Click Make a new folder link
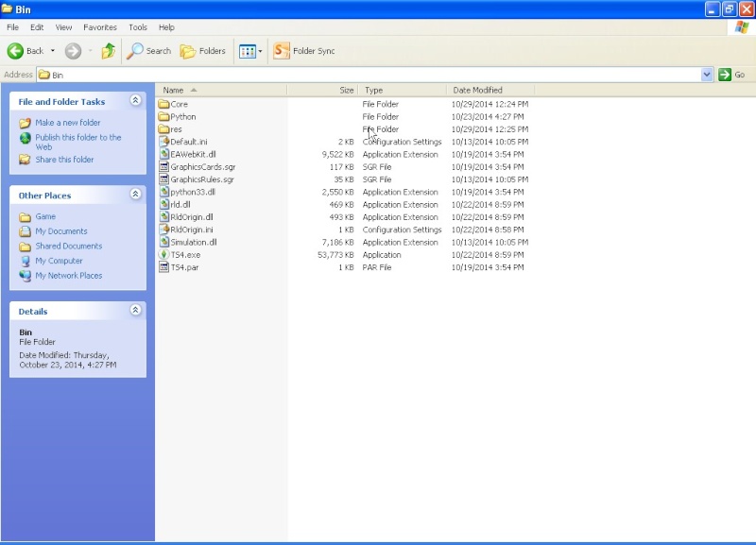756x545 pixels. pyautogui.click(x=67, y=123)
